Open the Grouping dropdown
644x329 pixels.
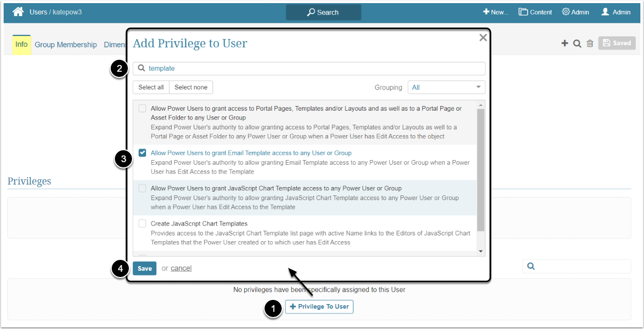446,87
